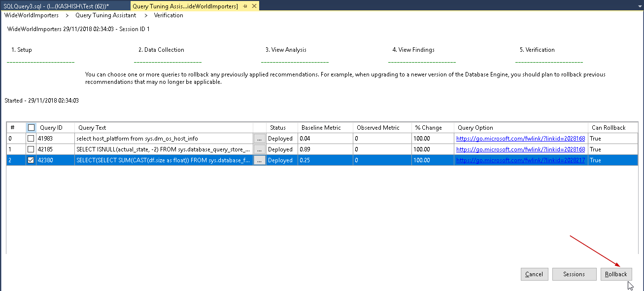Image resolution: width=644 pixels, height=291 pixels.
Task: Open query option link for query 41983
Action: 520,139
